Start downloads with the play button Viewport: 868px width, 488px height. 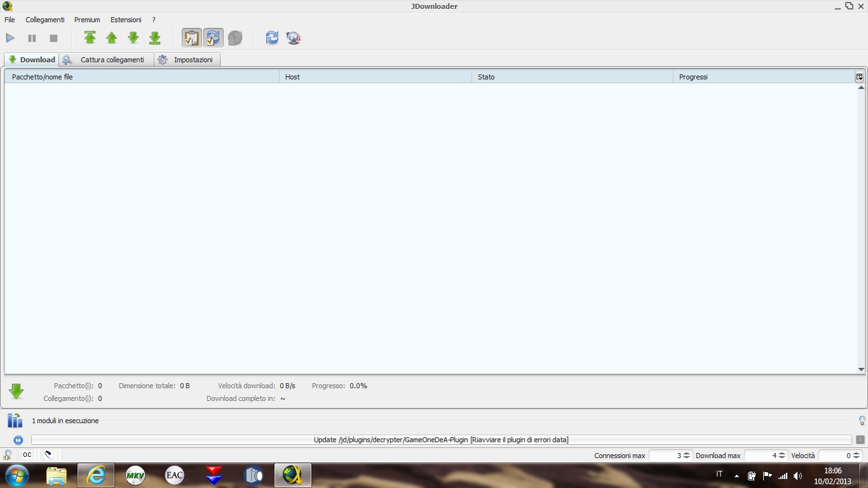coord(10,38)
